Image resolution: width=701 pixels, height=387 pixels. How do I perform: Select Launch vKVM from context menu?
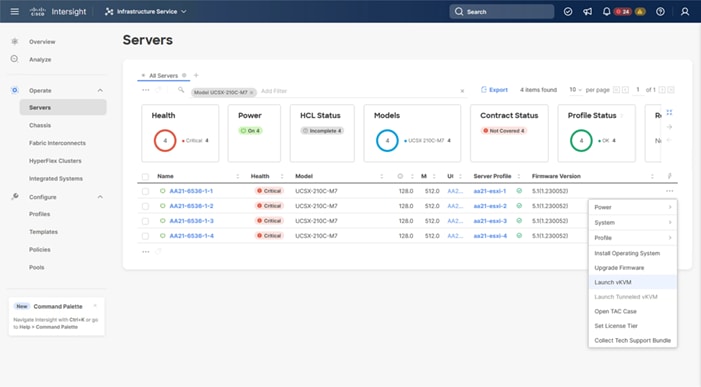pos(632,282)
